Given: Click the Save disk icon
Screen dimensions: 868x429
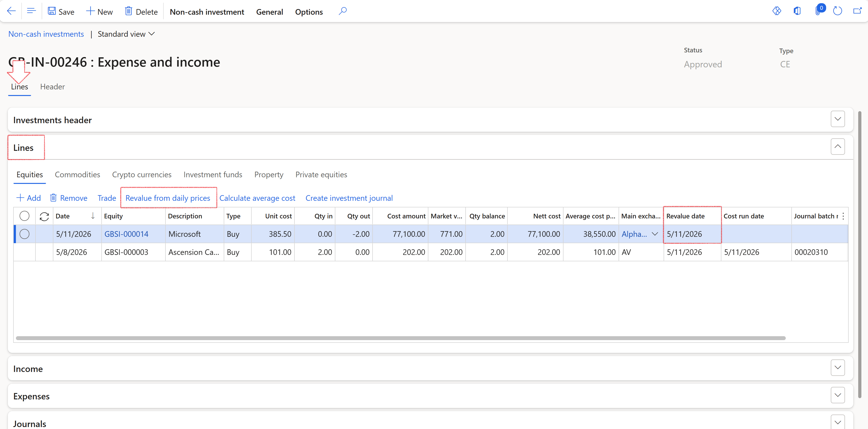Looking at the screenshot, I should click(52, 12).
